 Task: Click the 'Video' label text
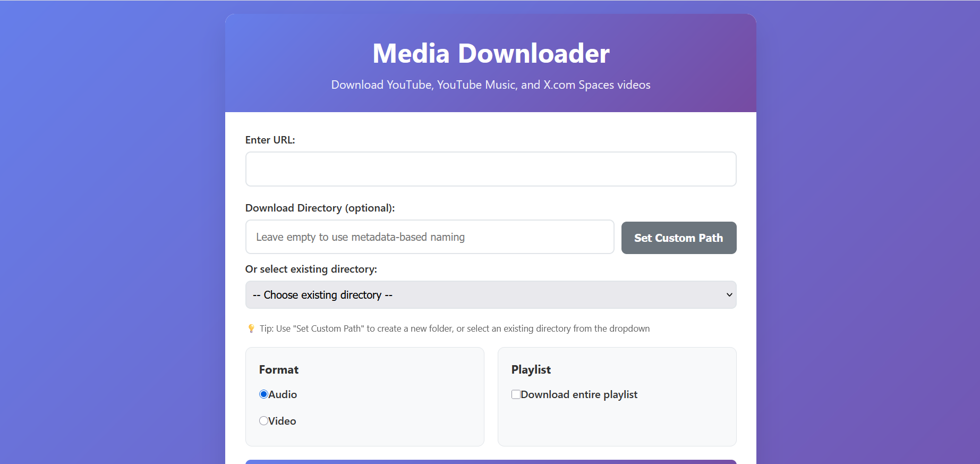tap(282, 421)
